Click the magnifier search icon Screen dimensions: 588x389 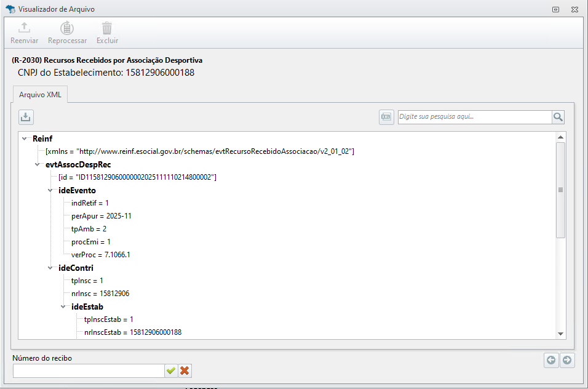pos(558,117)
